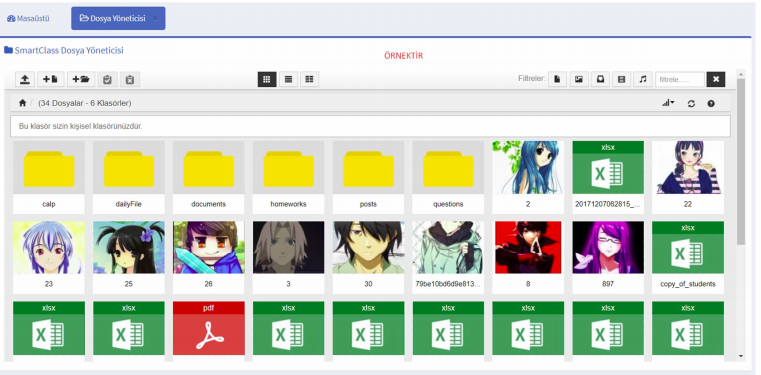This screenshot has height=375, width=761.
Task: Create a new file with plus-file icon
Action: (51, 80)
